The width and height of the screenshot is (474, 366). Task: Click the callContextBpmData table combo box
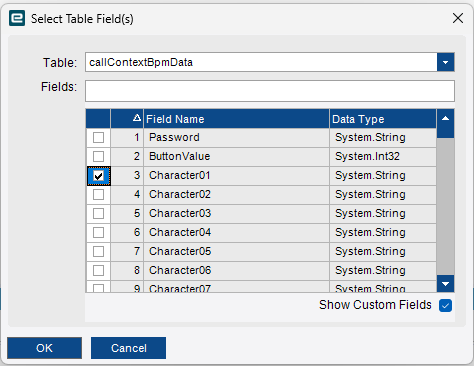(270, 62)
